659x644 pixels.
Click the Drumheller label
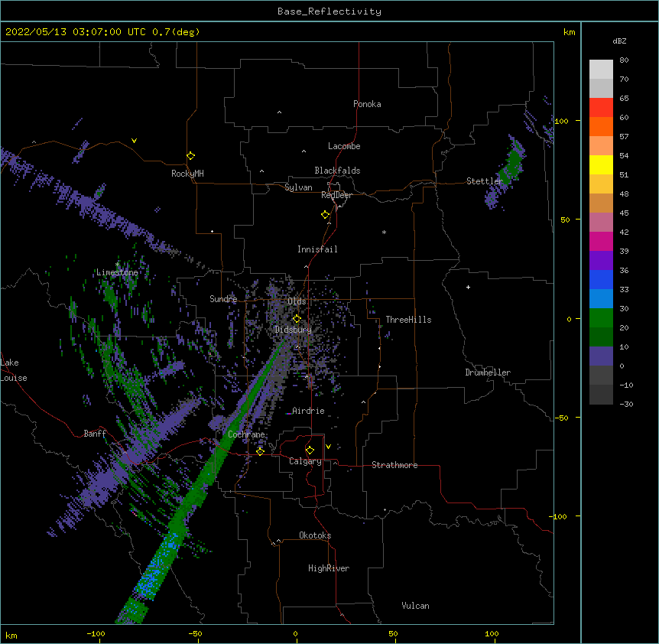point(488,372)
